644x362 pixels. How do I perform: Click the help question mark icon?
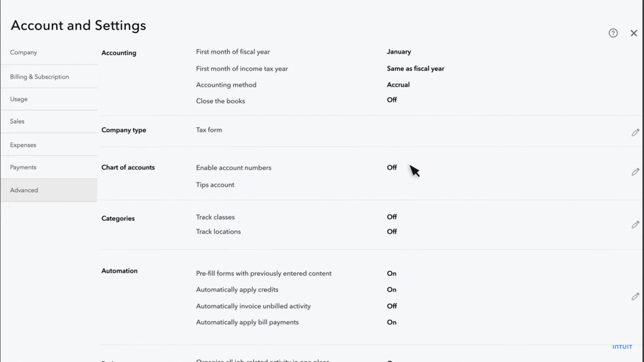pos(613,33)
